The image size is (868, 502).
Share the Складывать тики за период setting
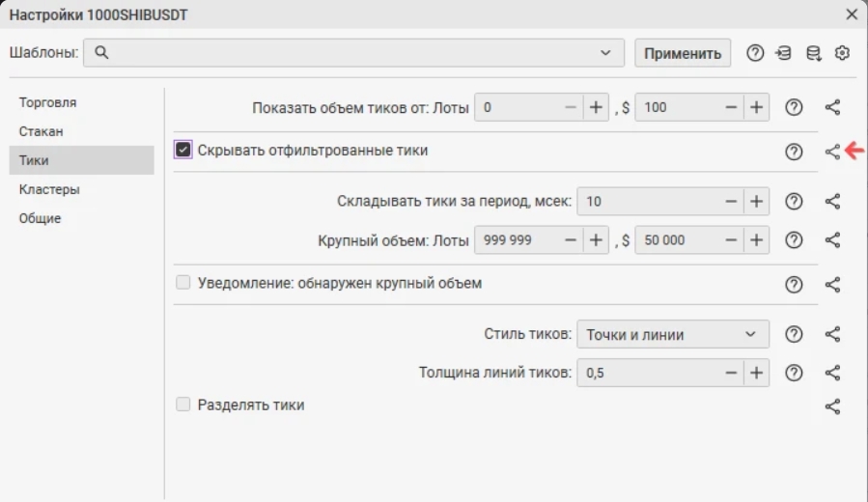point(832,202)
